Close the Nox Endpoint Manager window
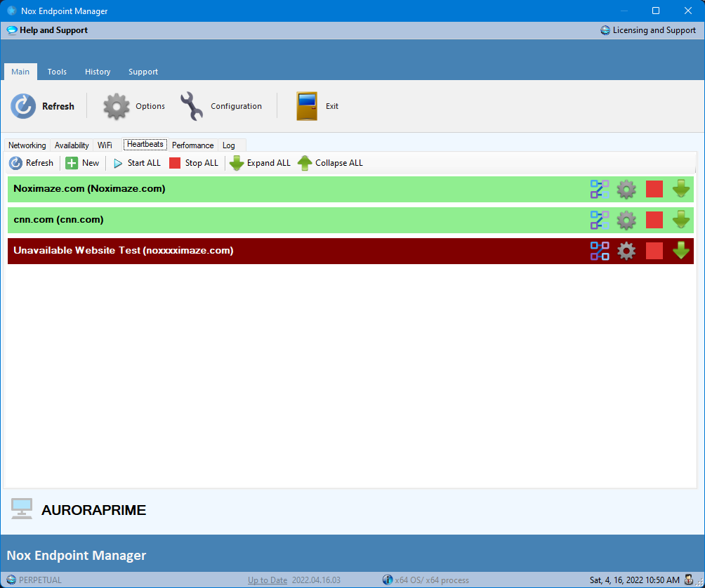The width and height of the screenshot is (705, 588). coord(688,11)
